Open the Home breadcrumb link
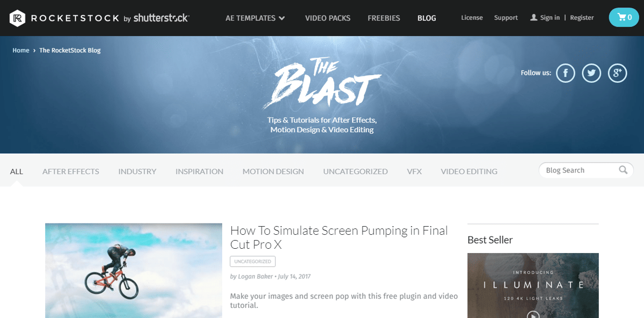This screenshot has height=318, width=644. (x=21, y=50)
